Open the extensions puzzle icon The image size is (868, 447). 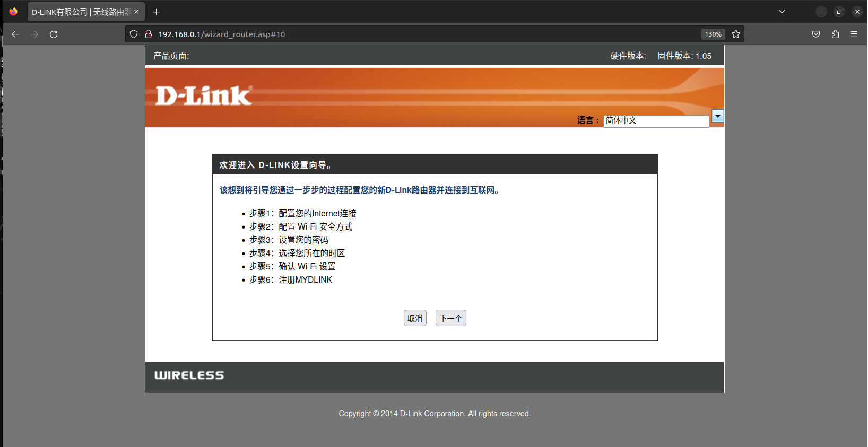coord(835,34)
